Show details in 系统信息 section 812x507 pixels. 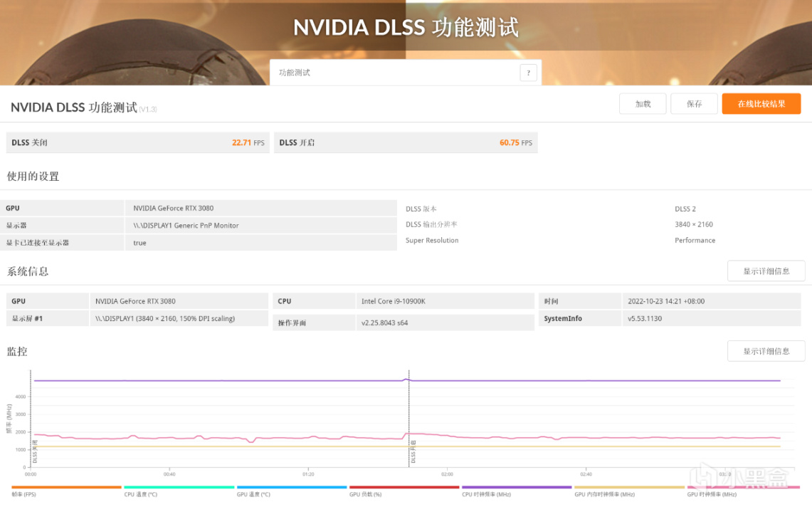(766, 271)
